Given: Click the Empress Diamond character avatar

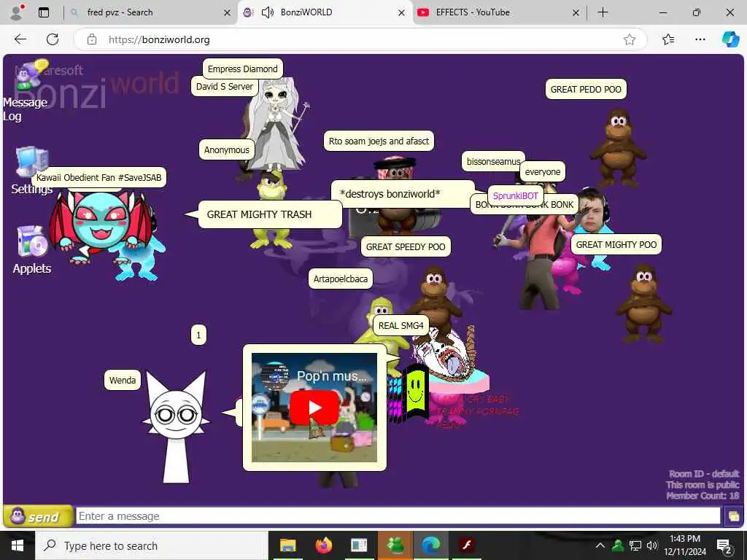Looking at the screenshot, I should pyautogui.click(x=276, y=125).
